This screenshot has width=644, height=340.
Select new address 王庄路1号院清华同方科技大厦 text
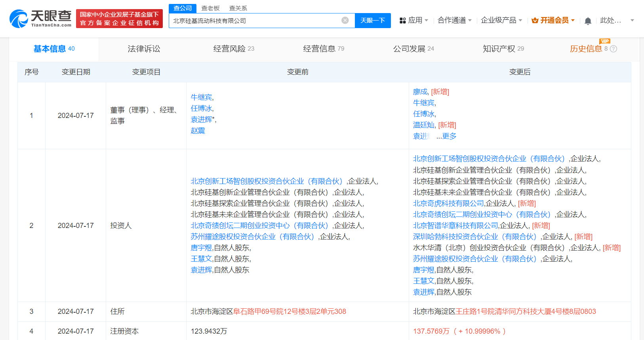click(x=503, y=312)
